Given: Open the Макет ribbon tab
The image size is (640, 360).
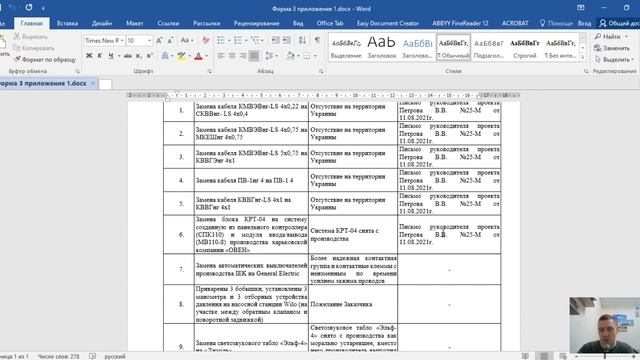Looking at the screenshot, I should [x=135, y=23].
